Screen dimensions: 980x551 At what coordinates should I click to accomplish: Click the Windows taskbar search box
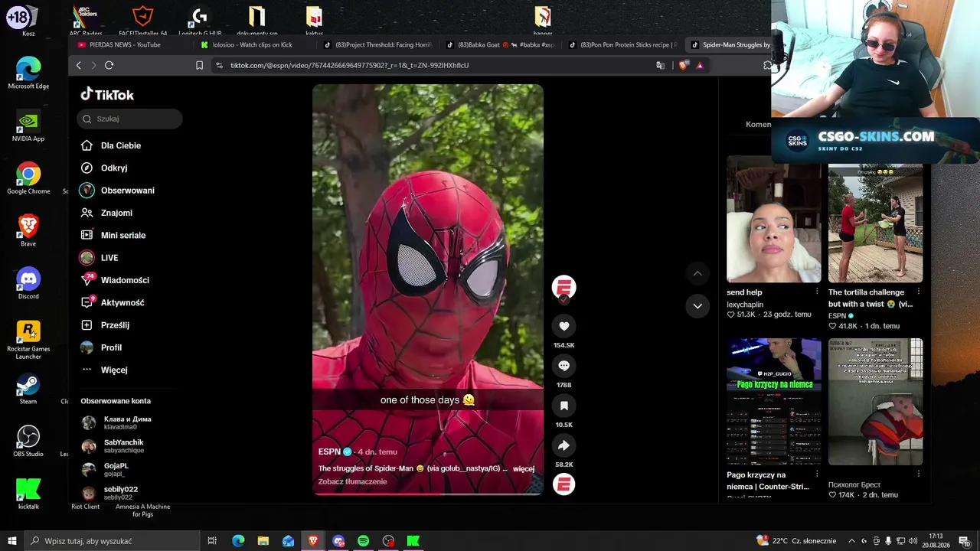point(112,541)
